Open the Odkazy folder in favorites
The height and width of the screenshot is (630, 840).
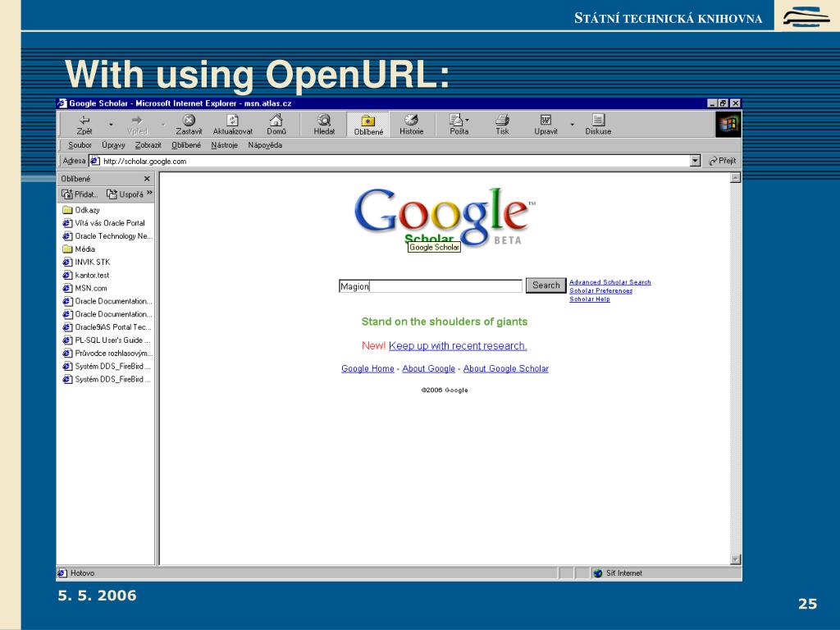point(81,210)
